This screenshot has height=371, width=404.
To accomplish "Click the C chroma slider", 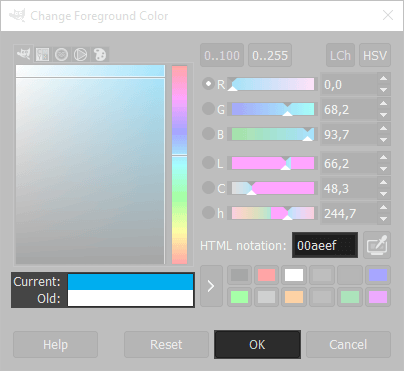I will (x=273, y=188).
